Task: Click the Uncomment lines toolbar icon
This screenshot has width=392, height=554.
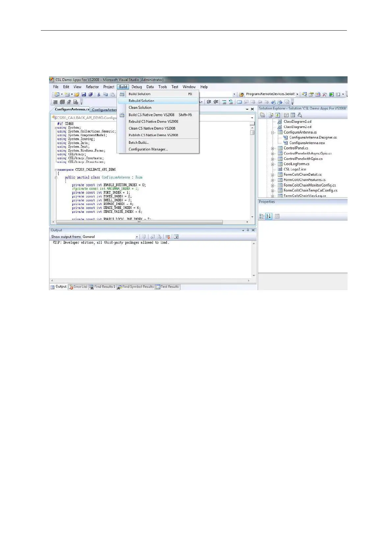Action: coord(231,102)
